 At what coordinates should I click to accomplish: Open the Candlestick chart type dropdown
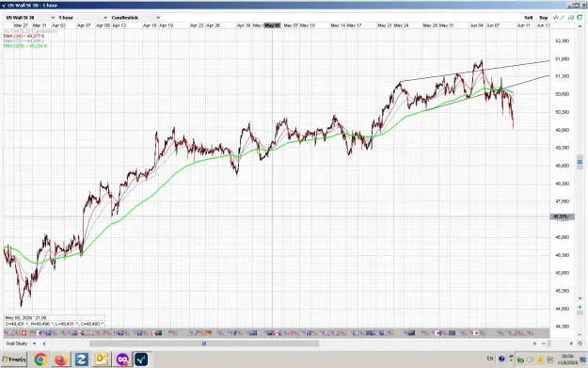(135, 18)
